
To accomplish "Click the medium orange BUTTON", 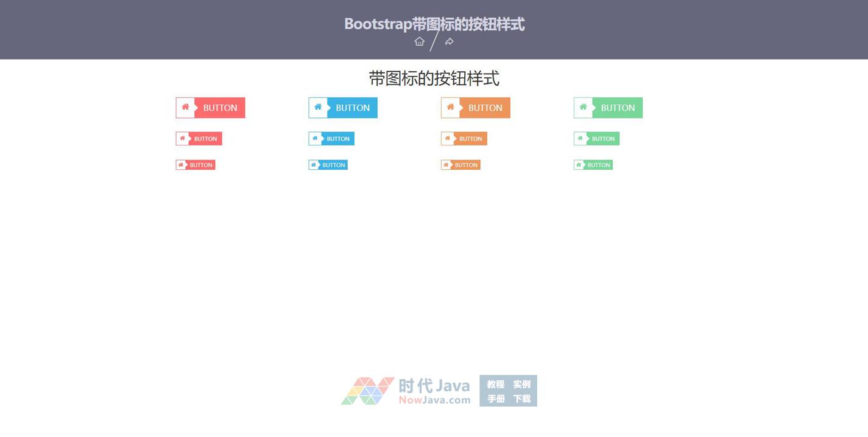I will (464, 139).
